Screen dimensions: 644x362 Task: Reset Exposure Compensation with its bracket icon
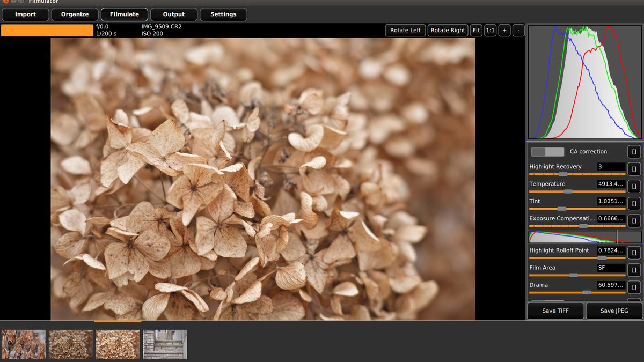634,220
